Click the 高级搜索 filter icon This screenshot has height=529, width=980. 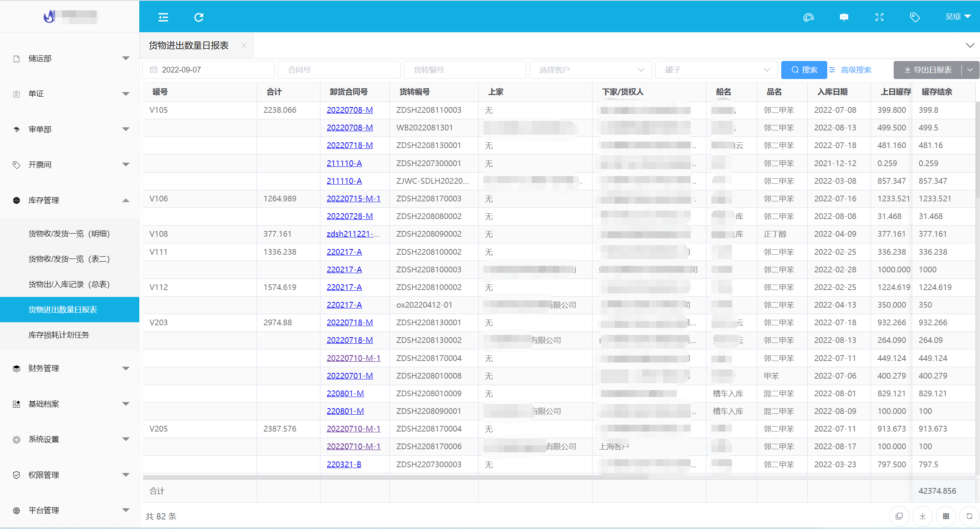(832, 70)
